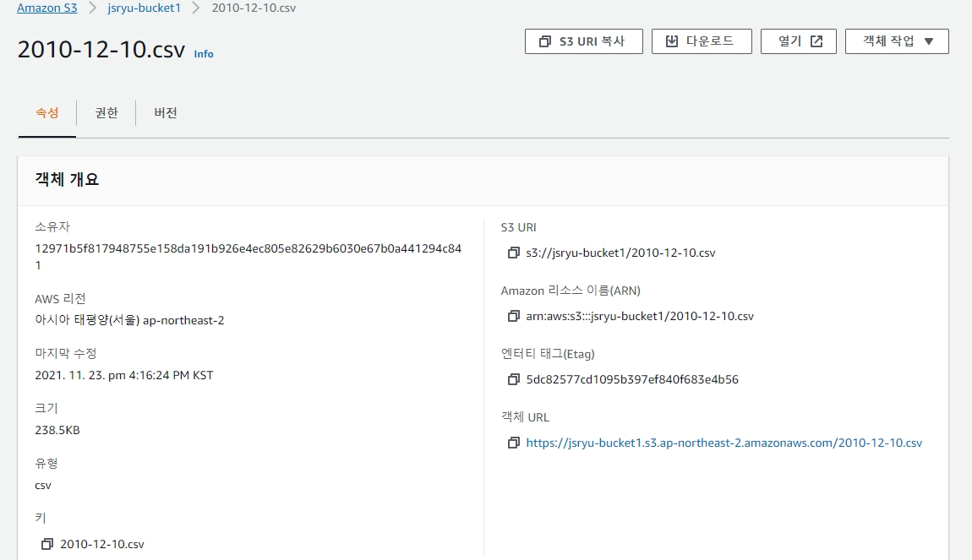Click the copy icon beside the ARN value
Screen dimensions: 972x560
(x=513, y=317)
